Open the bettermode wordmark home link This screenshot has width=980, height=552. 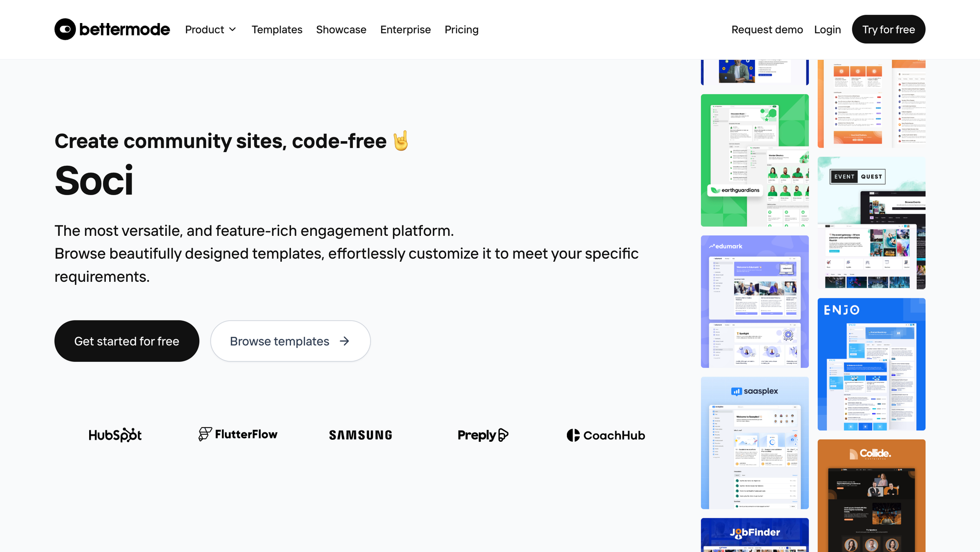click(124, 29)
